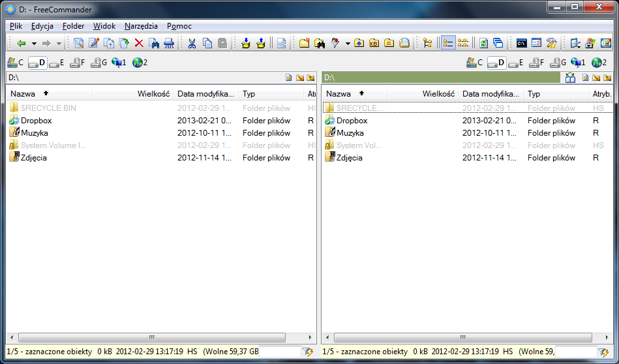Screen dimensions: 619x364
Task: Switch right panel to drive G
Action: [x=558, y=63]
